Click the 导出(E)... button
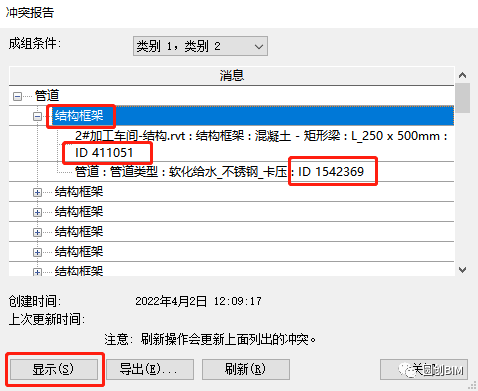 (x=150, y=369)
